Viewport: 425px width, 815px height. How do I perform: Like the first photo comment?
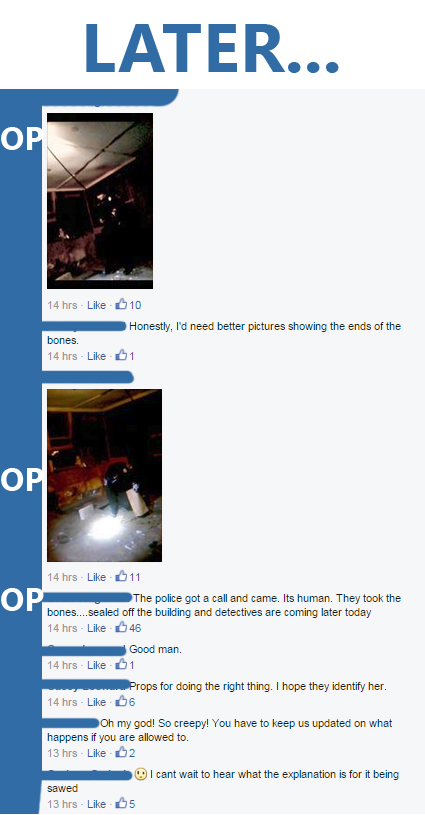point(97,305)
